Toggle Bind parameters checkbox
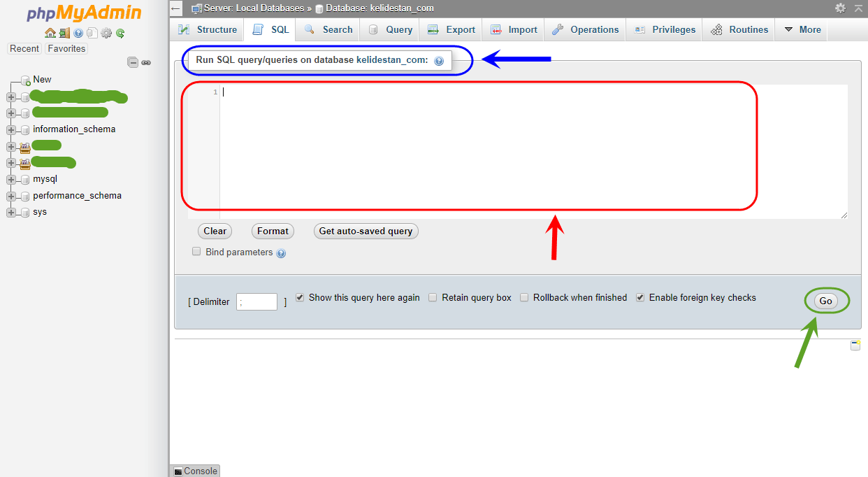The width and height of the screenshot is (868, 477). coord(196,252)
